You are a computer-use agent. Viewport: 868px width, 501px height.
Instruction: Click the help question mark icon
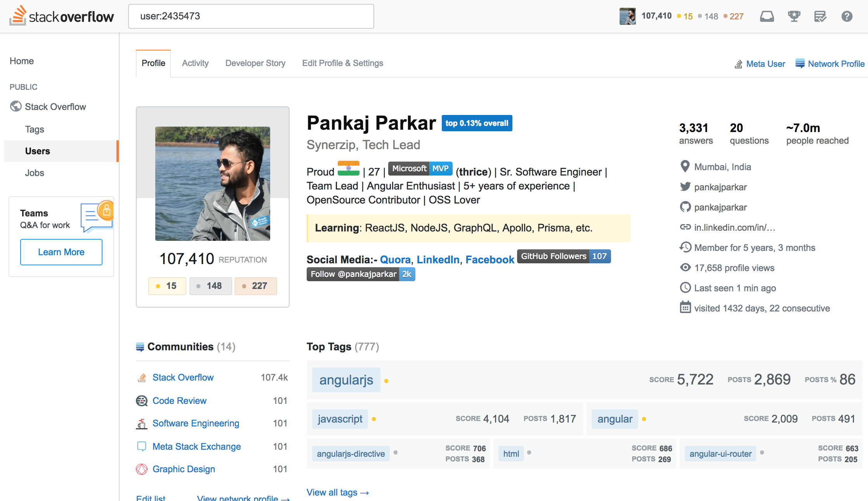847,16
